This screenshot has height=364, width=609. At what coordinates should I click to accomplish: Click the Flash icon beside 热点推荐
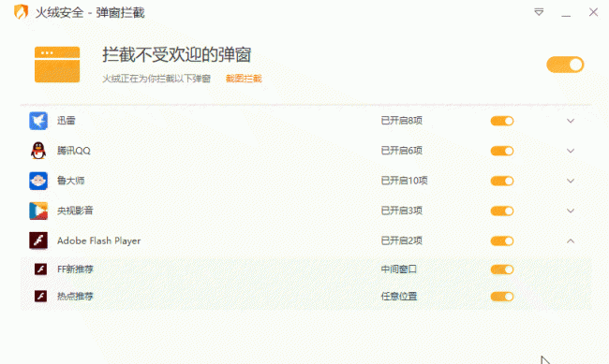(x=41, y=296)
